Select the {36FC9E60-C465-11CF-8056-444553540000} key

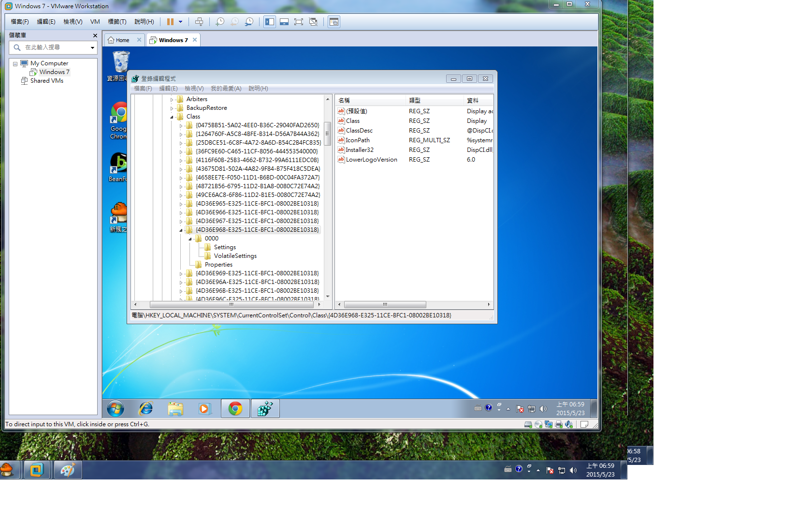257,151
